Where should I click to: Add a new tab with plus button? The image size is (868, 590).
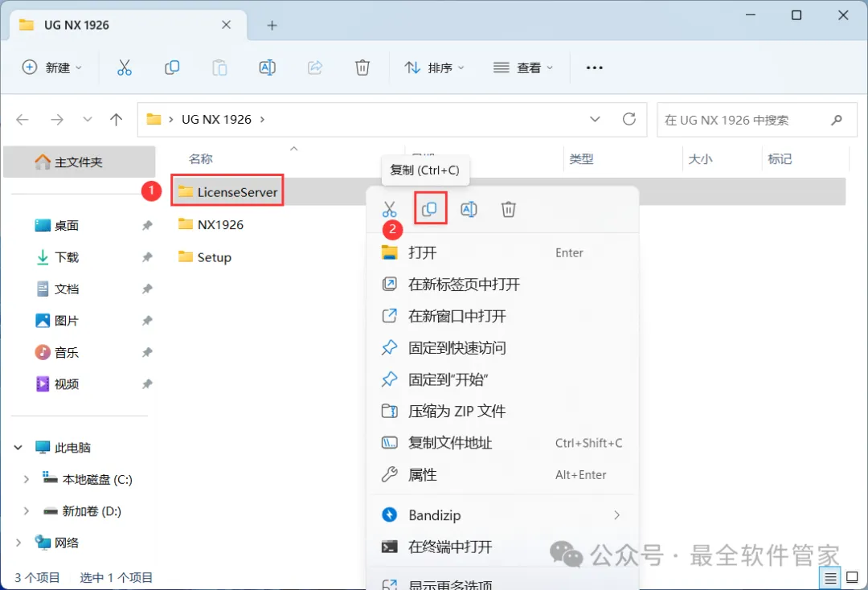point(272,26)
